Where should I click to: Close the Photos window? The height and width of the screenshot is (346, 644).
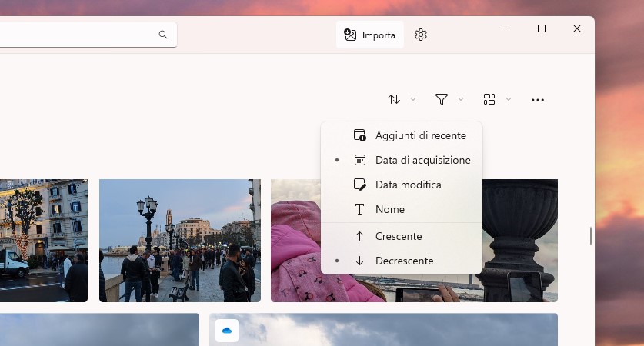point(577,28)
